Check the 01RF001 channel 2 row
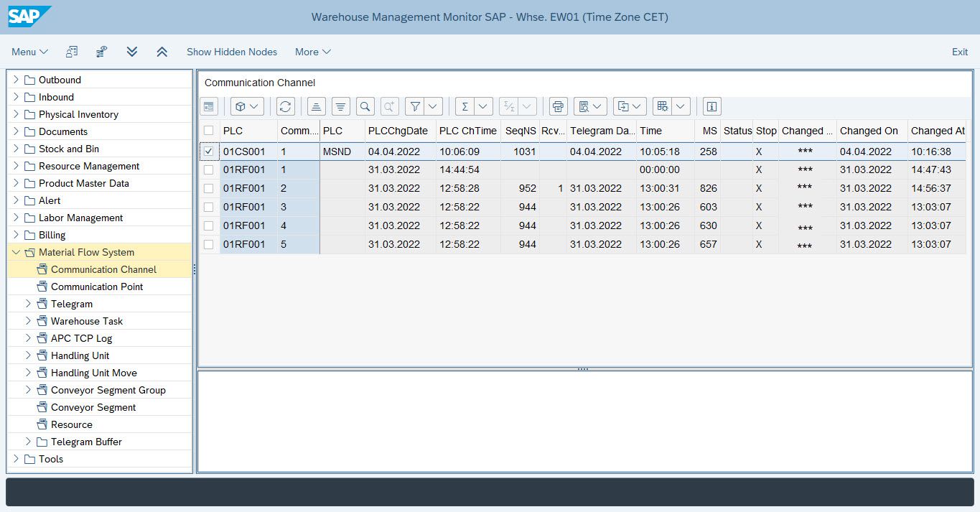 (x=208, y=188)
